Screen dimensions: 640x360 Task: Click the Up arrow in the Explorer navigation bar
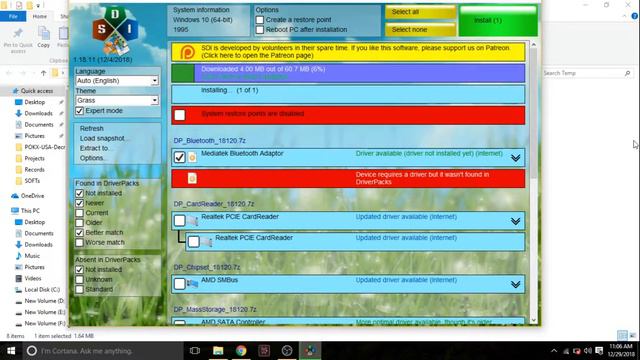[43, 73]
